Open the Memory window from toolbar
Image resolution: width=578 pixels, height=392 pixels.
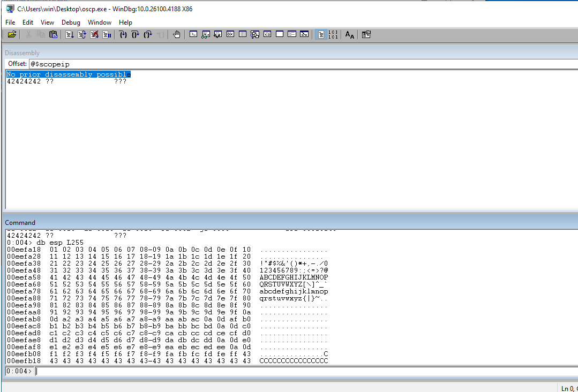(x=243, y=35)
